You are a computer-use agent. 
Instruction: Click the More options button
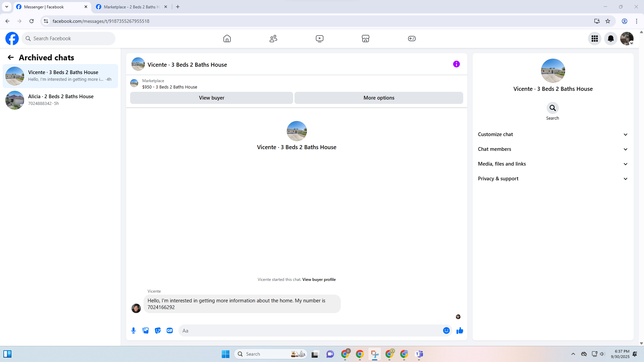point(379,98)
